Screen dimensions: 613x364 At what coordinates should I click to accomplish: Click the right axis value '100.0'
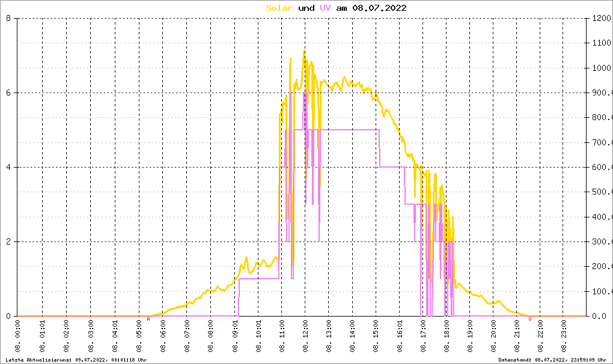[x=602, y=292]
